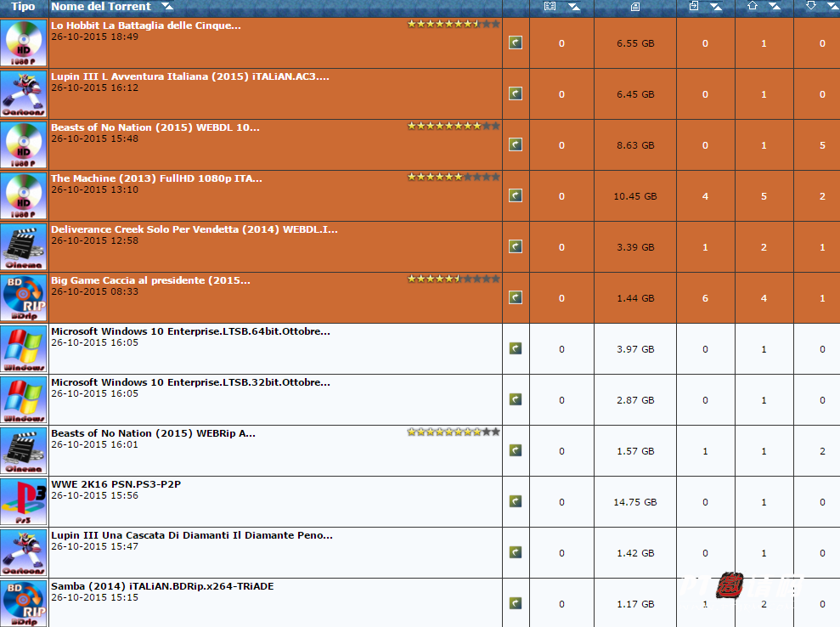Screen dimensions: 840x627
Task: Toggle sort arrow beside the open-book header icon
Action: tap(574, 7)
